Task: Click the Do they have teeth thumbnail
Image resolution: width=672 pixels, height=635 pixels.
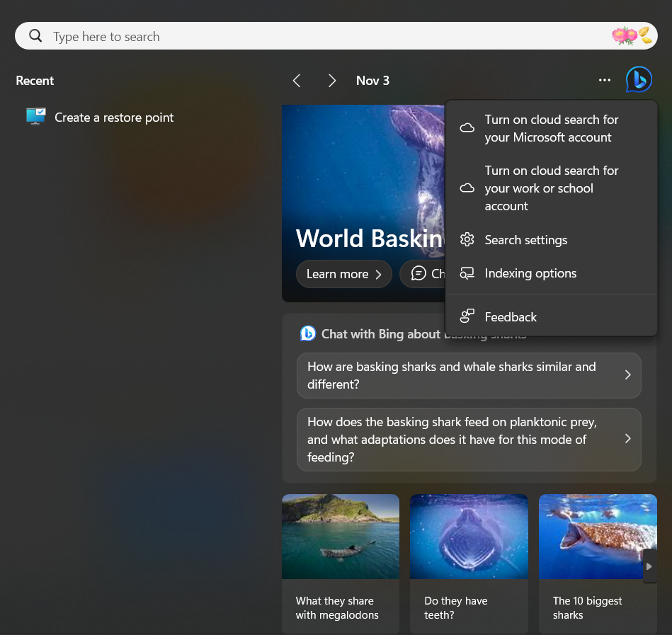Action: 468,536
